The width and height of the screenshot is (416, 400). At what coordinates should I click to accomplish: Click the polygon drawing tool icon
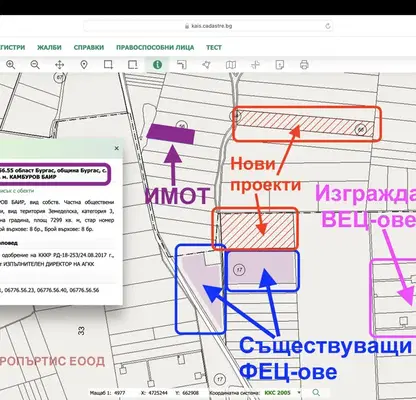pyautogui.click(x=206, y=65)
